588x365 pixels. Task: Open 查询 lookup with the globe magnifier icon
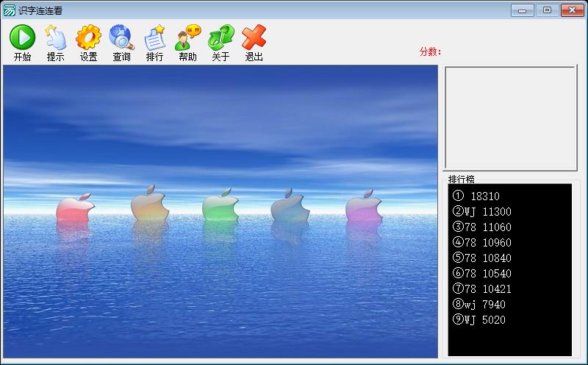click(x=121, y=38)
